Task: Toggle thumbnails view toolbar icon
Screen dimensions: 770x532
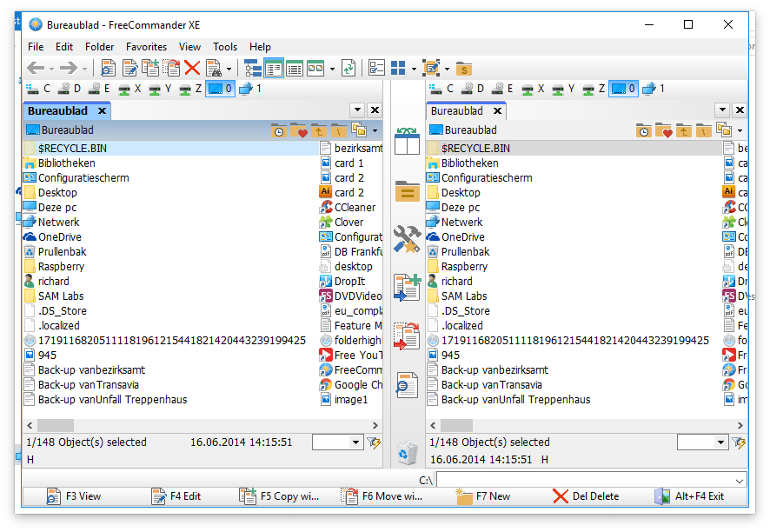Action: (315, 69)
